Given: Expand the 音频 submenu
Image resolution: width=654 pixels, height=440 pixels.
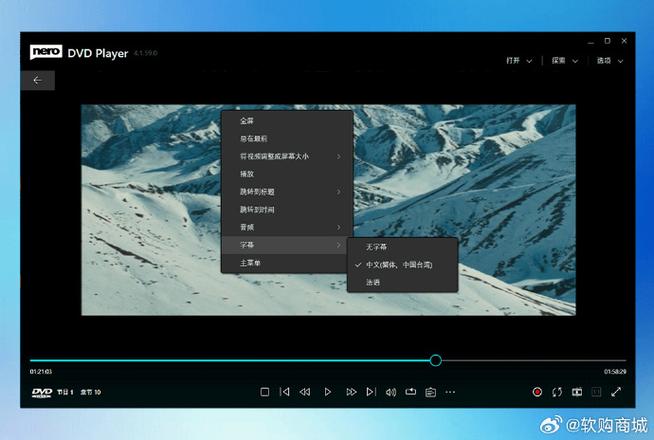Looking at the screenshot, I should click(287, 227).
